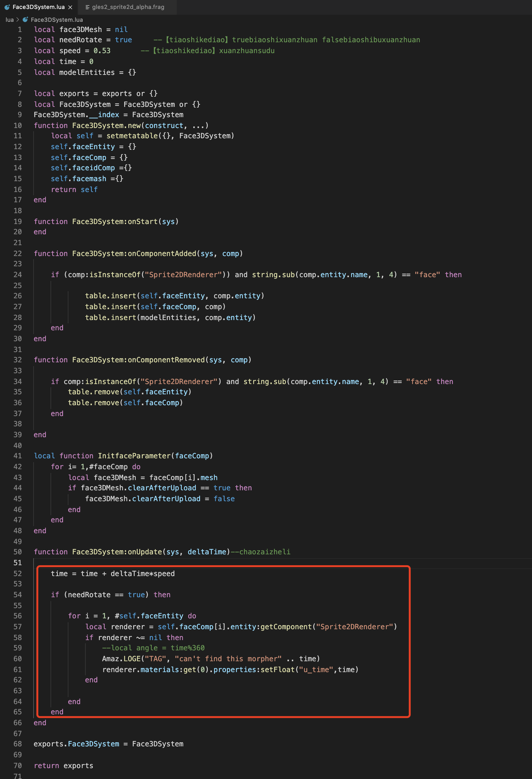The image size is (532, 779).
Task: Click the file icon on gles2_sprite2d_alpha.frag tab
Action: 87,7
